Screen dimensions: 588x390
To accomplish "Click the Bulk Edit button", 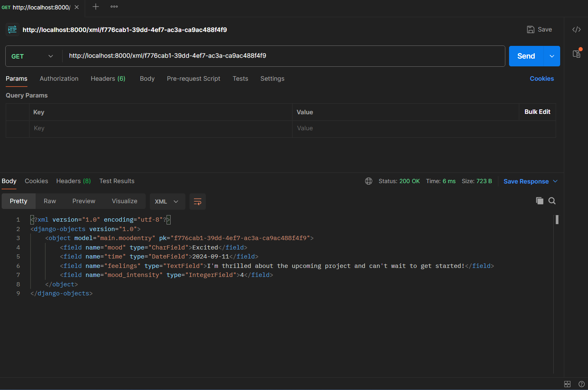I will click(537, 112).
